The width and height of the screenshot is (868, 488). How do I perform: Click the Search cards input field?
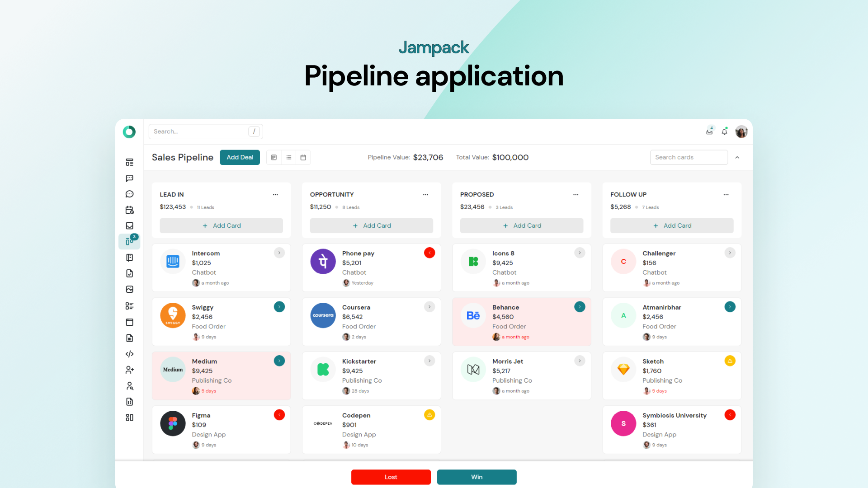click(689, 157)
